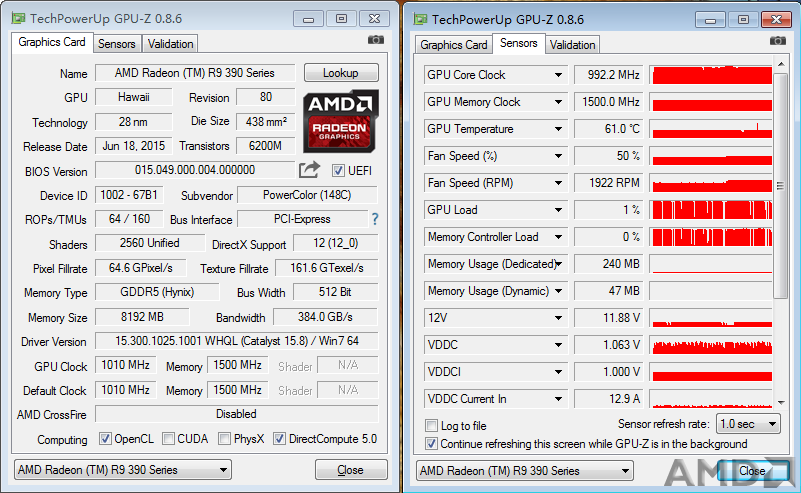
Task: Switch to Sensors tab in left window
Action: tap(117, 44)
